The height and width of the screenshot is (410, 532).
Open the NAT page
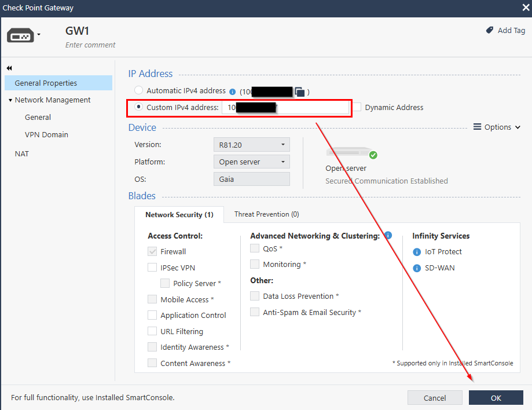click(x=22, y=154)
